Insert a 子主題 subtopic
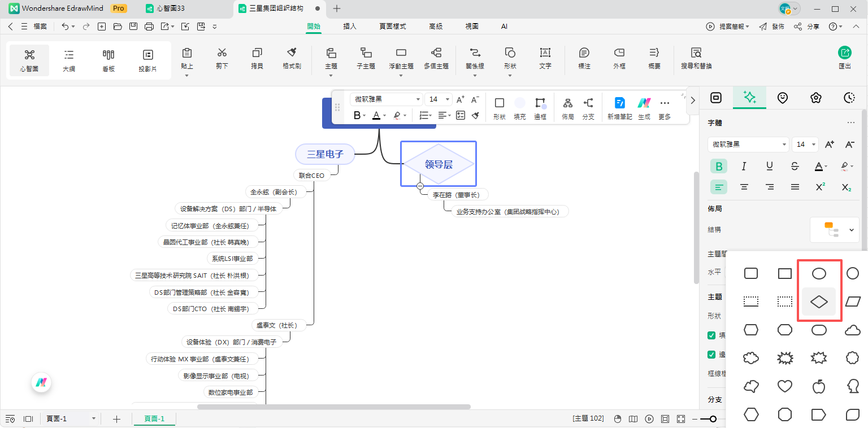The width and height of the screenshot is (868, 428). coord(366,60)
